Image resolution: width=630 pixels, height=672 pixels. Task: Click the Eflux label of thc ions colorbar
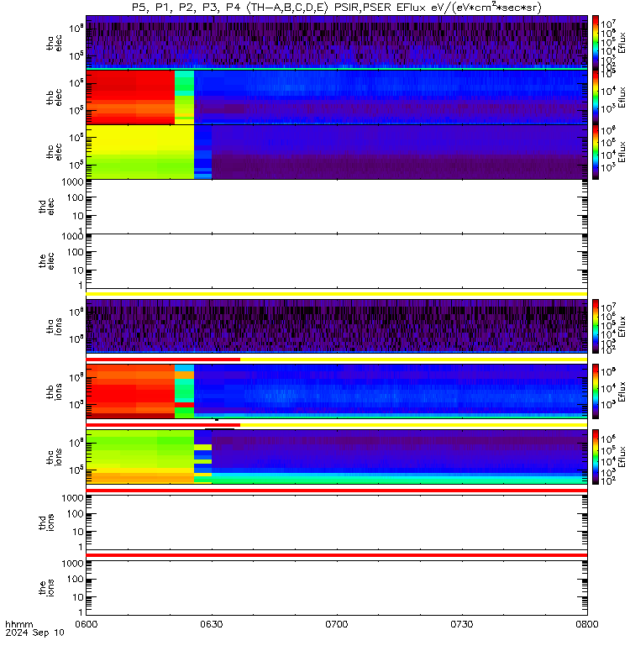[x=622, y=457]
